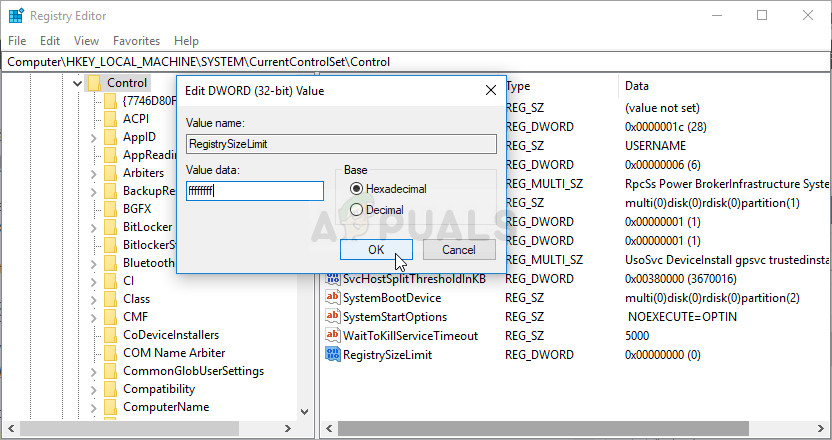Select the COM Name Arbiter tree item
This screenshot has width=832, height=440.
[174, 353]
